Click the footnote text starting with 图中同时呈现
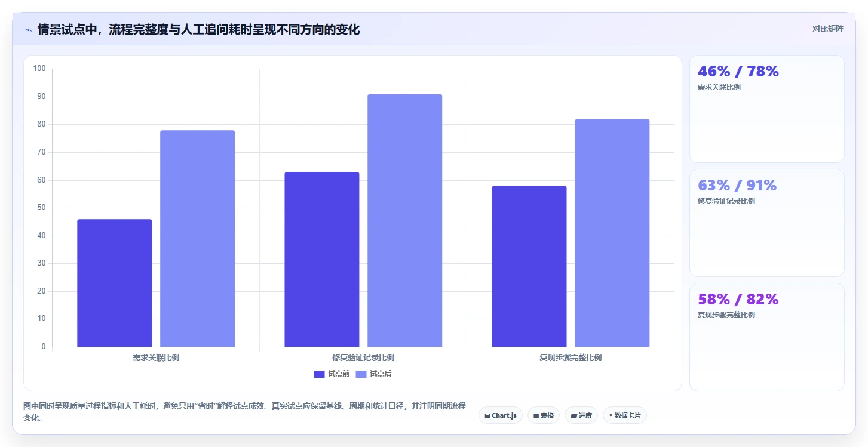This screenshot has width=868, height=447. click(x=244, y=412)
